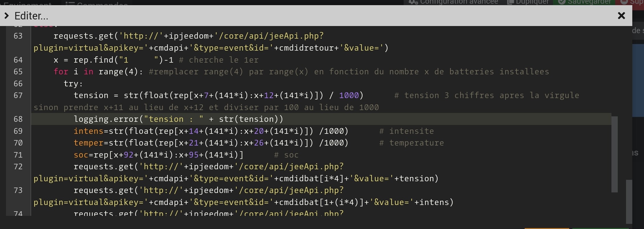Switch to the Commandes tab behind the dialog

click(96, 3)
